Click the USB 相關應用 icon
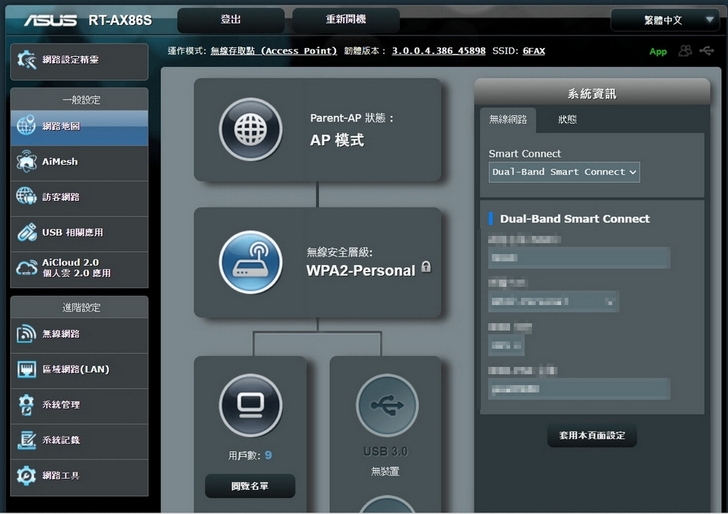This screenshot has height=514, width=728. 26,232
